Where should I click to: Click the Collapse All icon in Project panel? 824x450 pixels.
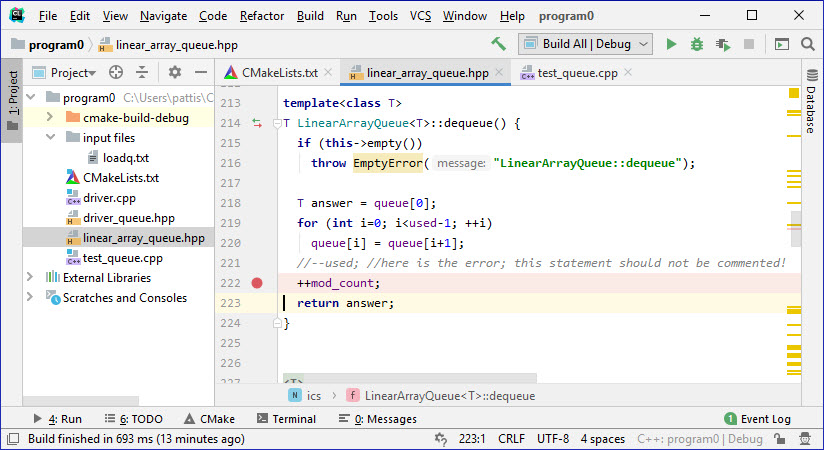pyautogui.click(x=142, y=72)
